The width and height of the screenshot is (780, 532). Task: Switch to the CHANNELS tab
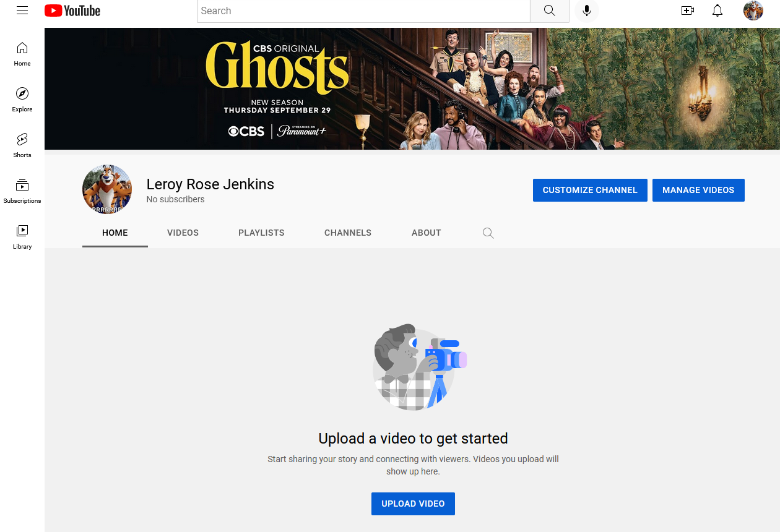pos(348,233)
